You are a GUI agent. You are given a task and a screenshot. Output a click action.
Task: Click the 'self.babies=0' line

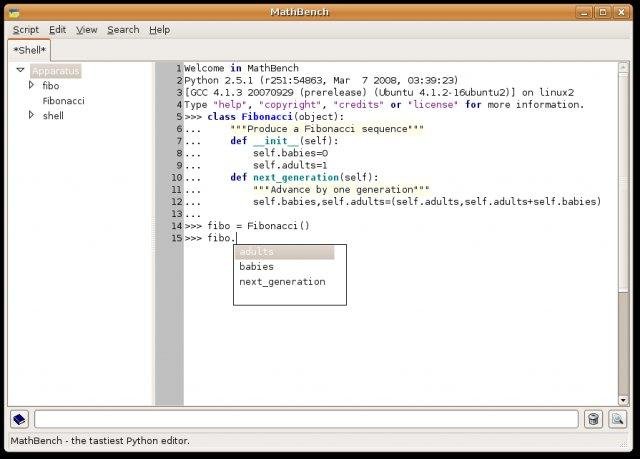point(290,153)
